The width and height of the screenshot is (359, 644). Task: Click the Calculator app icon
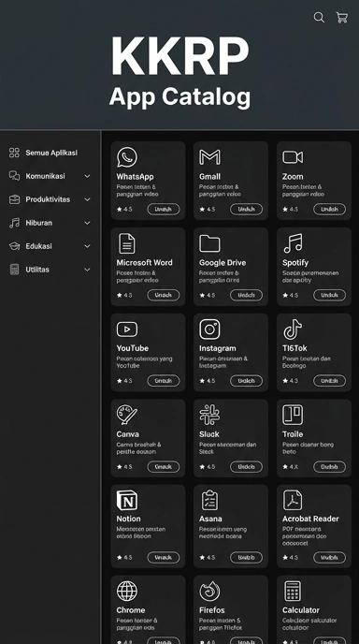(x=293, y=591)
